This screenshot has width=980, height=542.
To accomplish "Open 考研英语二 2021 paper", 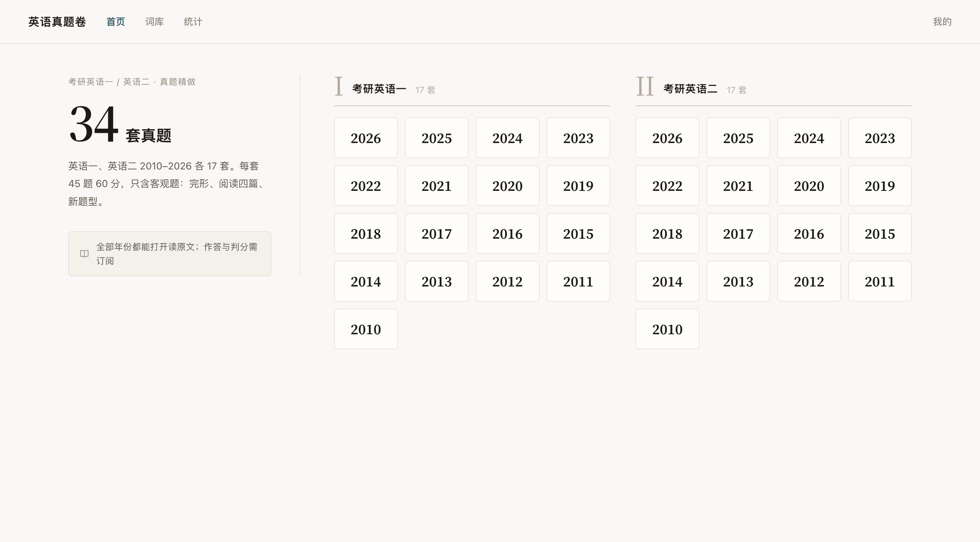I will click(x=738, y=186).
